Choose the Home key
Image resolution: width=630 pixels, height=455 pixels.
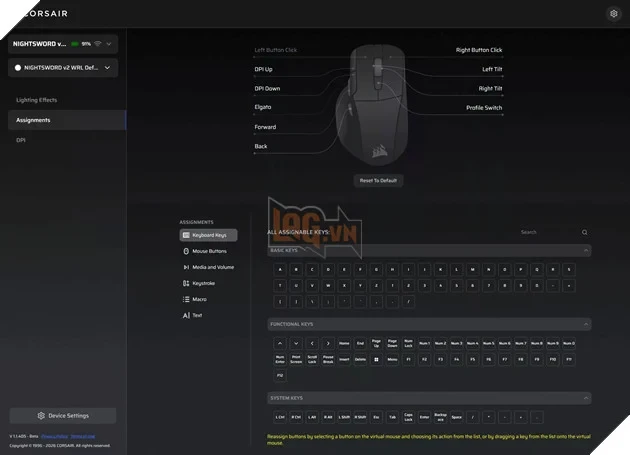point(344,344)
